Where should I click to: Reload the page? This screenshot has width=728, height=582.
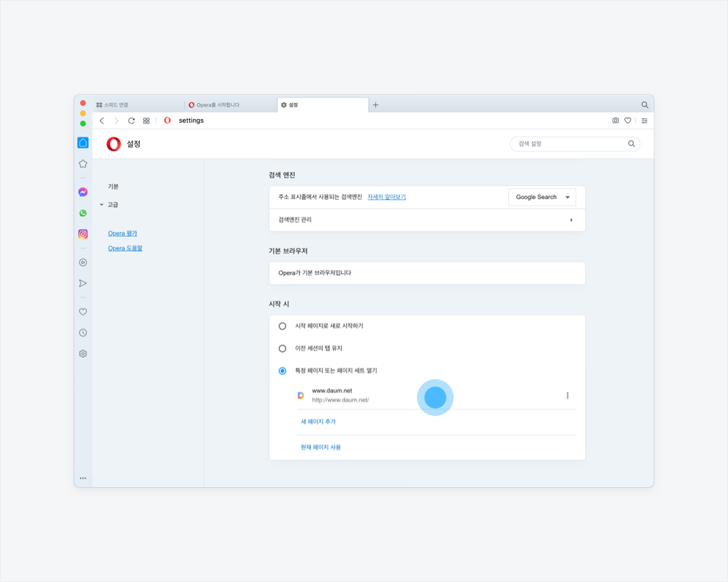pos(132,121)
